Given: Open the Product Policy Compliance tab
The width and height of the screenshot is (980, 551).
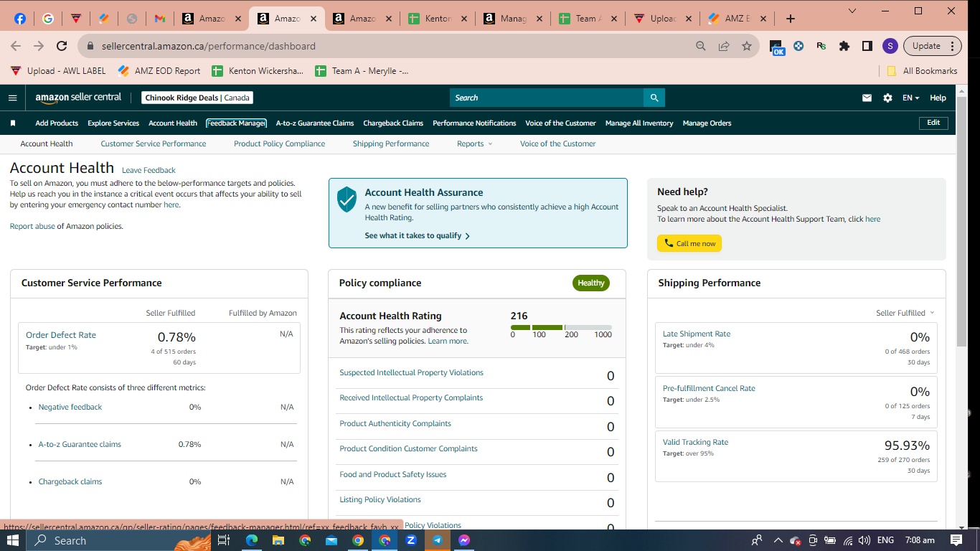Looking at the screenshot, I should pos(279,143).
